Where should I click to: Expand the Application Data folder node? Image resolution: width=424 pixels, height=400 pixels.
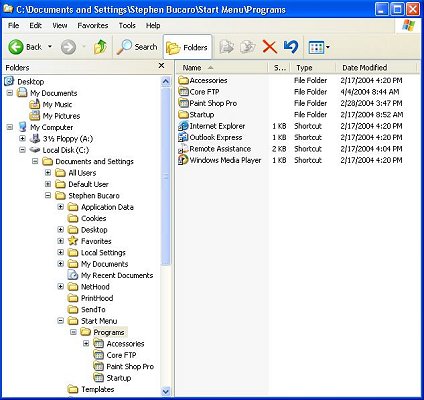pyautogui.click(x=61, y=207)
